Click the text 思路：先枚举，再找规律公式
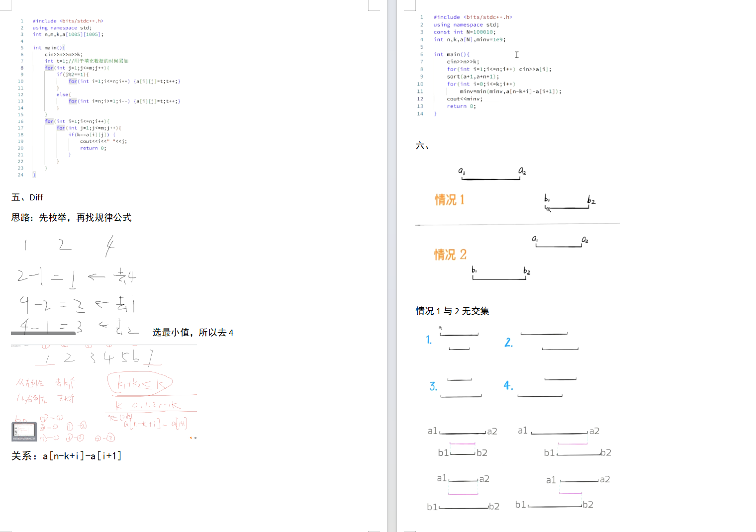This screenshot has width=756, height=532. (71, 218)
